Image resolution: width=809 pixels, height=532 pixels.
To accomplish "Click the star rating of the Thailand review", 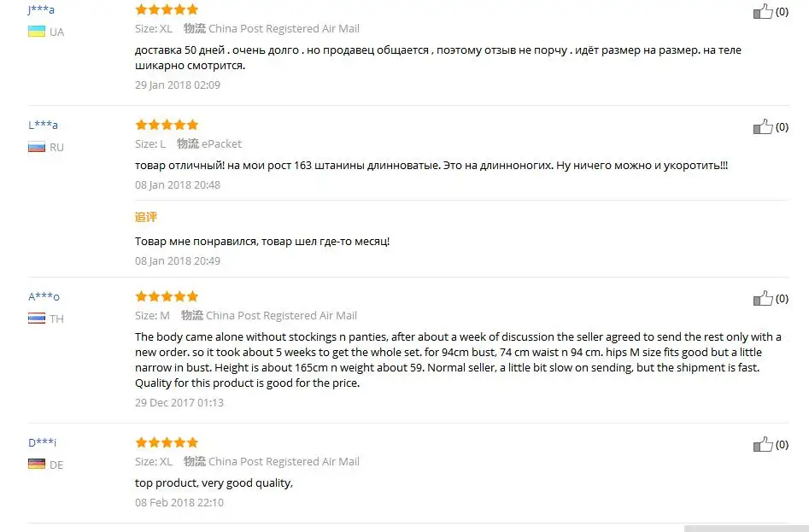I will click(x=167, y=296).
